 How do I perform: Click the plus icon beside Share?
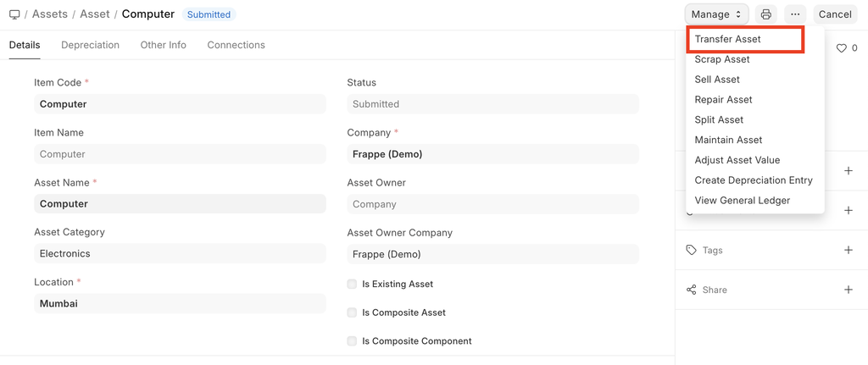tap(849, 290)
